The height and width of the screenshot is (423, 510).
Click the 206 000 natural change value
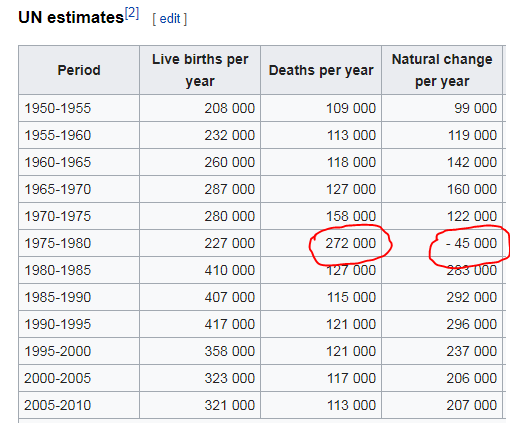tap(472, 378)
